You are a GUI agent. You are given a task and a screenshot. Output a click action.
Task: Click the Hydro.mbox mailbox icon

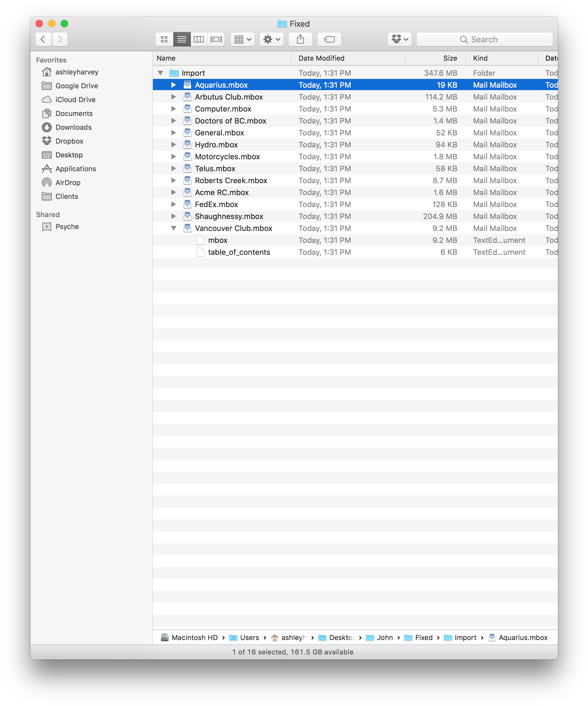pos(187,145)
